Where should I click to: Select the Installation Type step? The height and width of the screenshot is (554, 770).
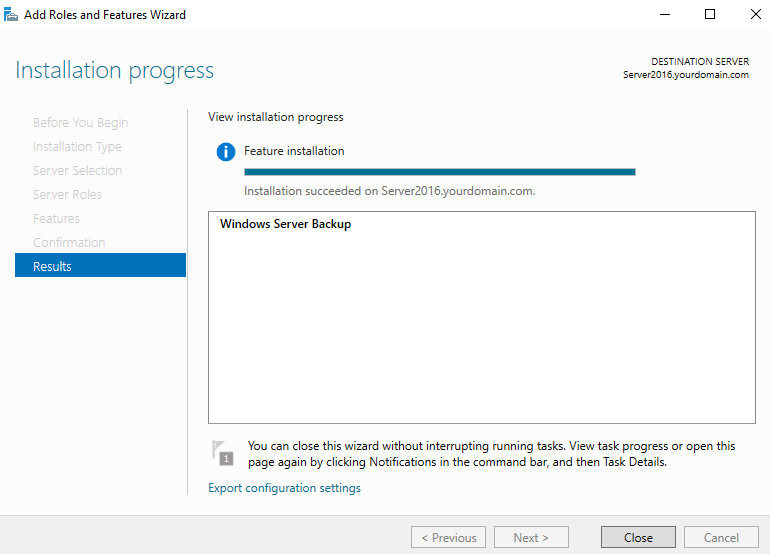[x=77, y=147]
